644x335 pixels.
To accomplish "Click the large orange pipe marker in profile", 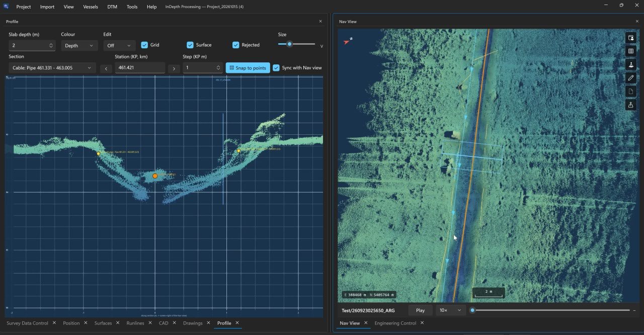I will [155, 176].
